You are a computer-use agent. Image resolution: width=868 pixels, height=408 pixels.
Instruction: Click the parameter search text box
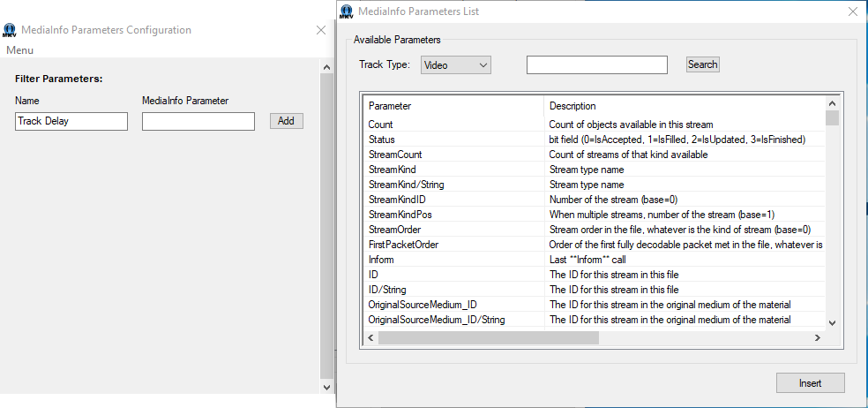tap(596, 64)
